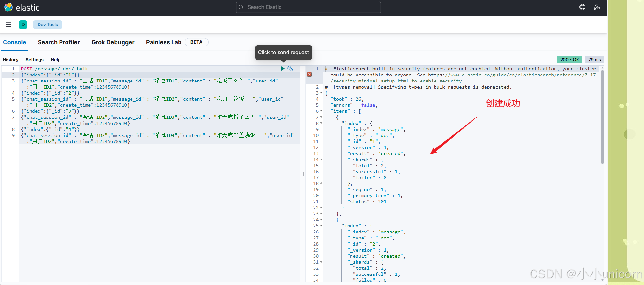Click "took" : 26 in the response

pyautogui.click(x=347, y=99)
